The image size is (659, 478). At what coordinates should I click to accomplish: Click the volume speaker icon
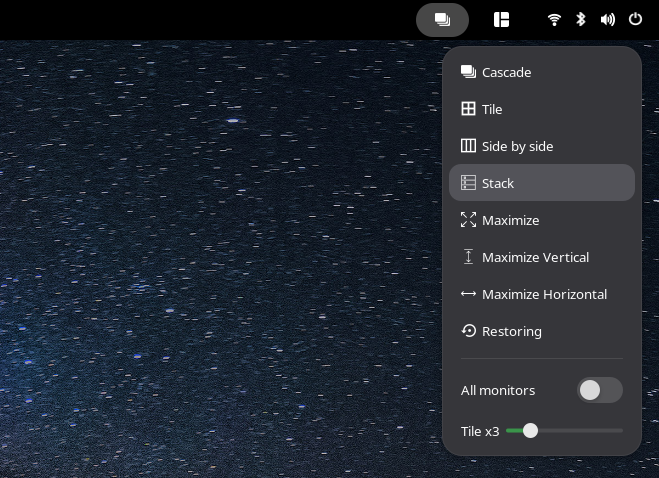tap(607, 19)
